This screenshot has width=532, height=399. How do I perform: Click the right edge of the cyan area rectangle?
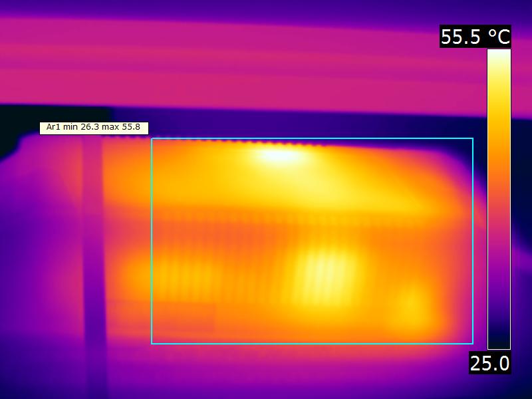[473, 239]
